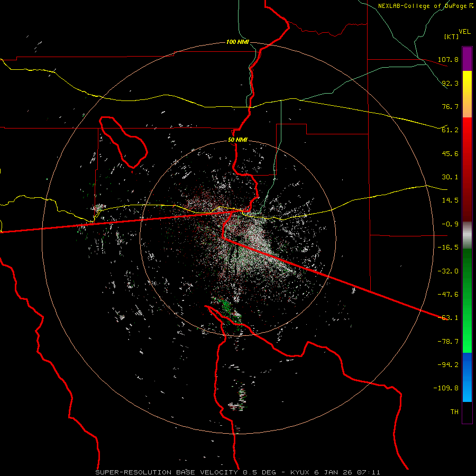Click the 50 NMI range ring label

237,140
